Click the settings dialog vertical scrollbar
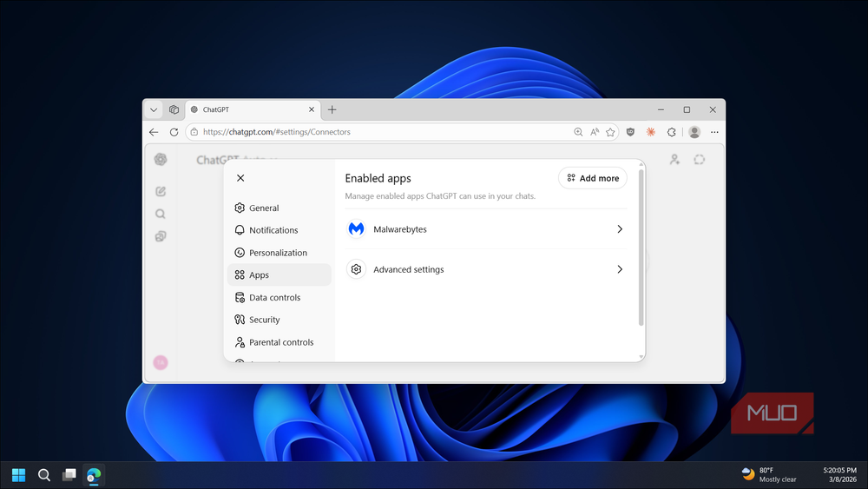This screenshot has width=868, height=489. pos(641,248)
